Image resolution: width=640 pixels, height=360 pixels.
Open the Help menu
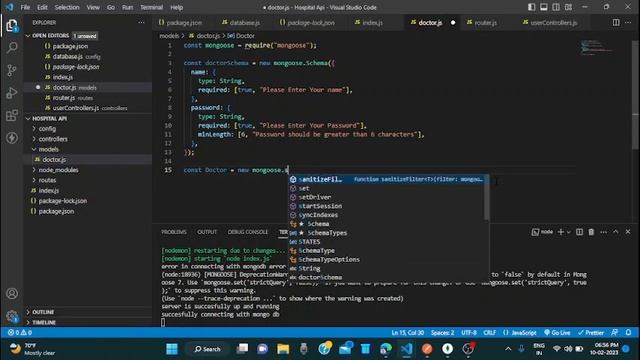coord(176,7)
